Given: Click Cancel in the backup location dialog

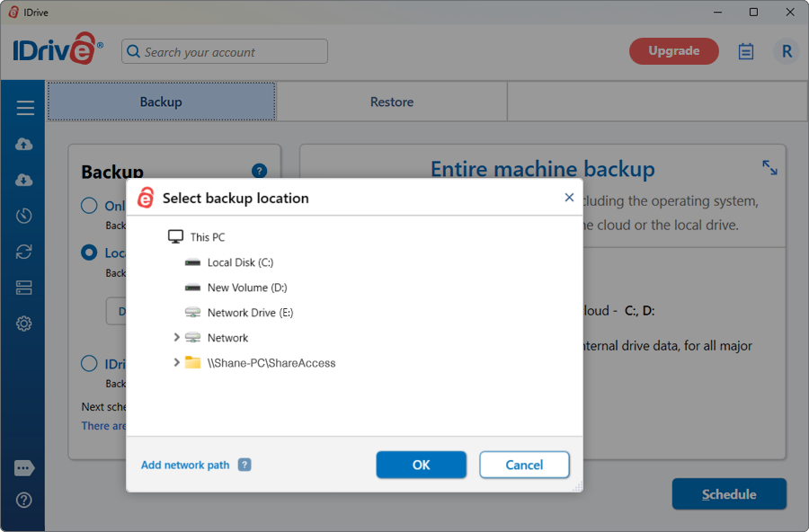Looking at the screenshot, I should (x=524, y=465).
